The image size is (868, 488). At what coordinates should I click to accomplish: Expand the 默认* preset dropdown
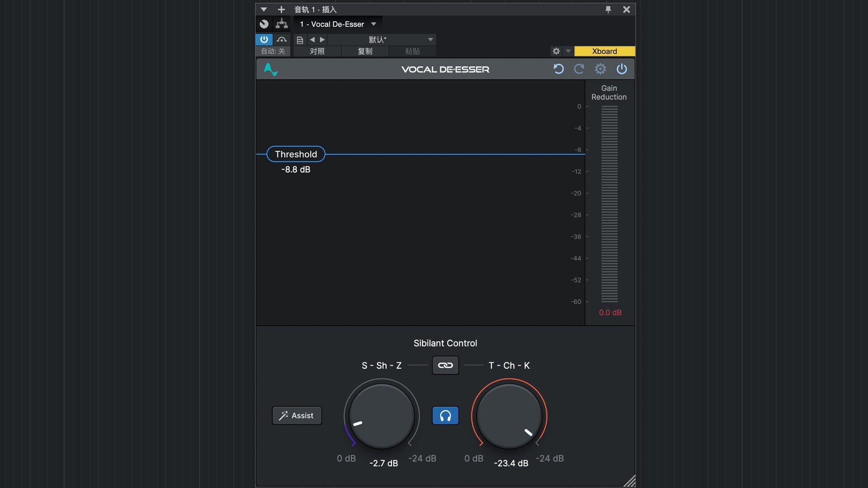[x=430, y=40]
